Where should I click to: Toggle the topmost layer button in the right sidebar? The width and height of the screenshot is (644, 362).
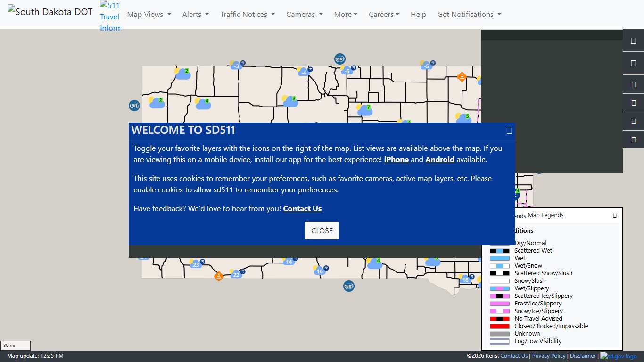633,41
